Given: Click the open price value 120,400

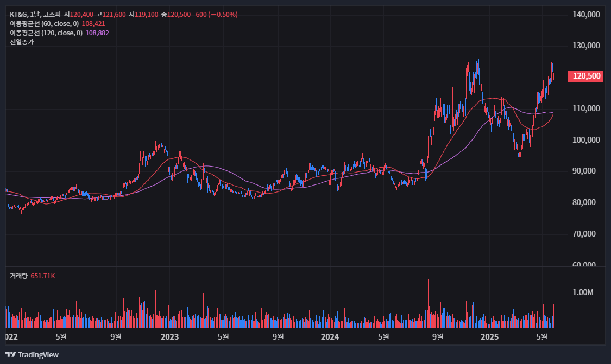Looking at the screenshot, I should click(x=82, y=15).
